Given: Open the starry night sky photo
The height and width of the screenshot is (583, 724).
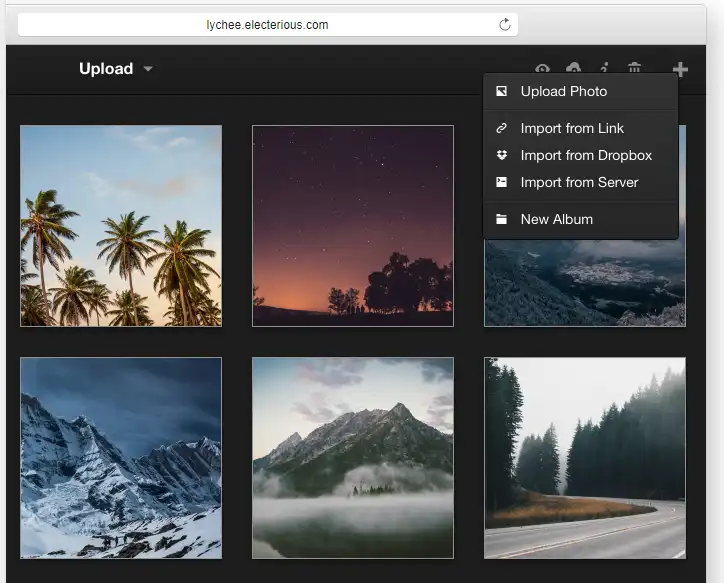Looking at the screenshot, I should (x=353, y=226).
